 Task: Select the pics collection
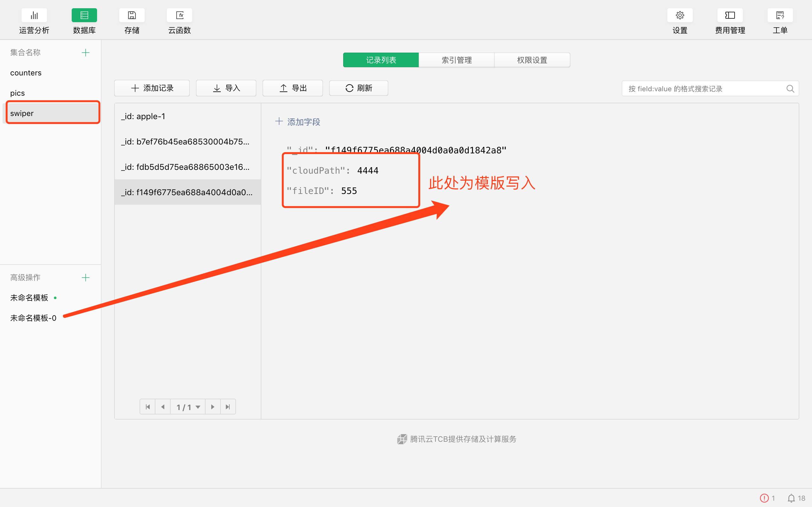click(x=17, y=93)
